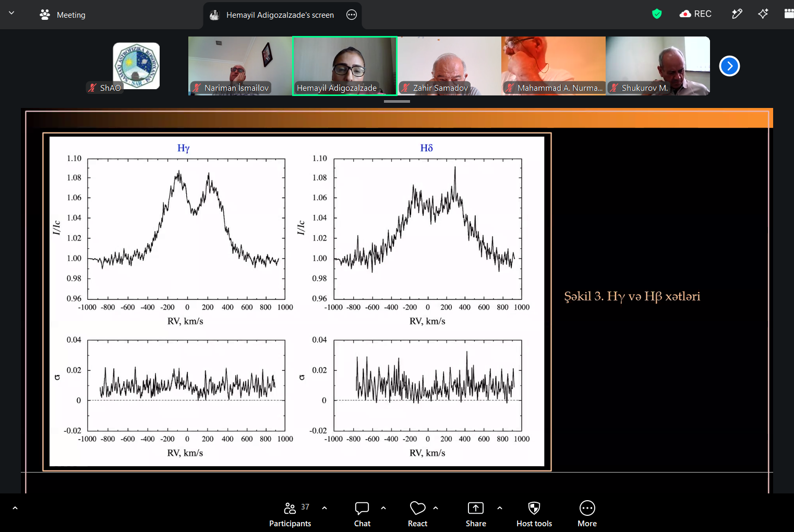Show next participants with blue arrow

click(729, 66)
